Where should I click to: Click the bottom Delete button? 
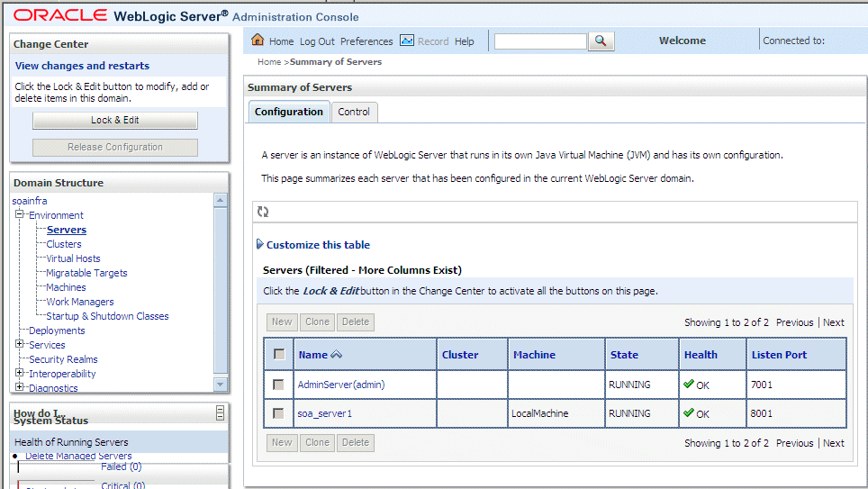coord(356,442)
